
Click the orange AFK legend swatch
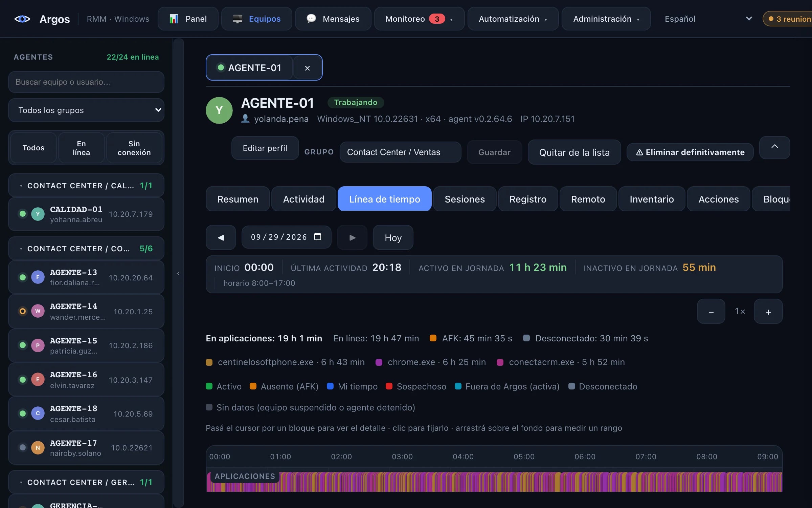(433, 338)
